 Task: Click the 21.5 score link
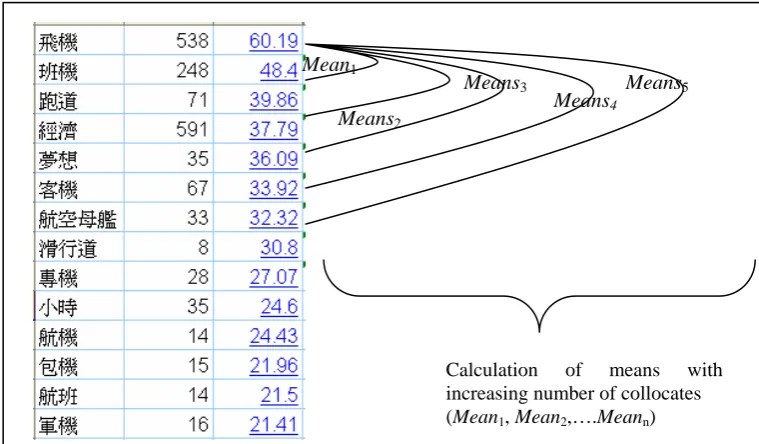279,395
